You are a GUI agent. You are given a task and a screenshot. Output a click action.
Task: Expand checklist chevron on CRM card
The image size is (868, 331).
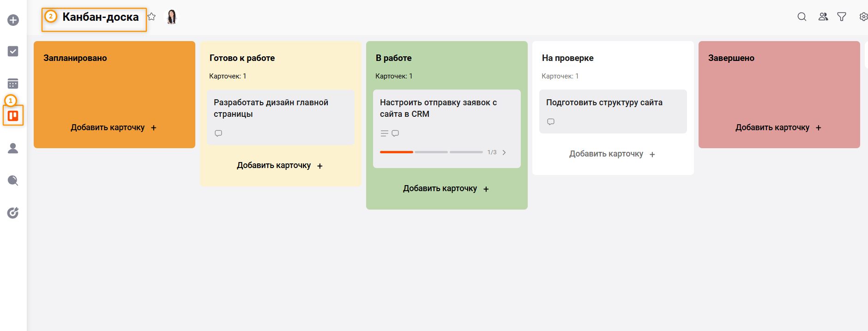pyautogui.click(x=504, y=152)
